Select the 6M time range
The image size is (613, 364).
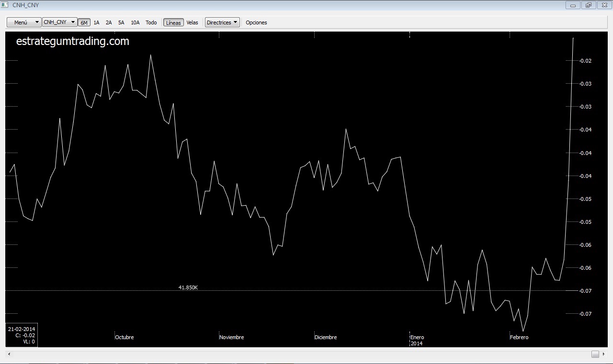pos(84,22)
